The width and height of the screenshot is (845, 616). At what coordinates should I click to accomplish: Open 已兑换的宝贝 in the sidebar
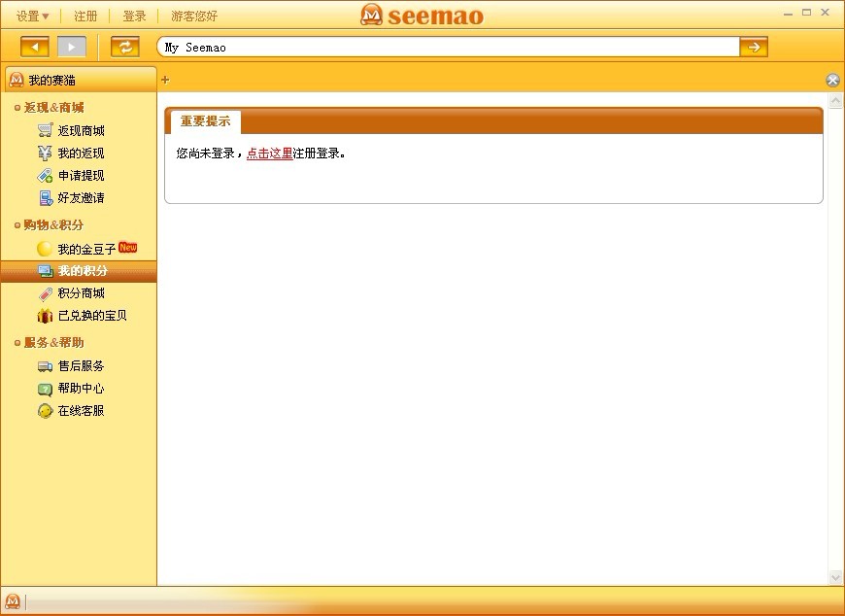click(92, 316)
